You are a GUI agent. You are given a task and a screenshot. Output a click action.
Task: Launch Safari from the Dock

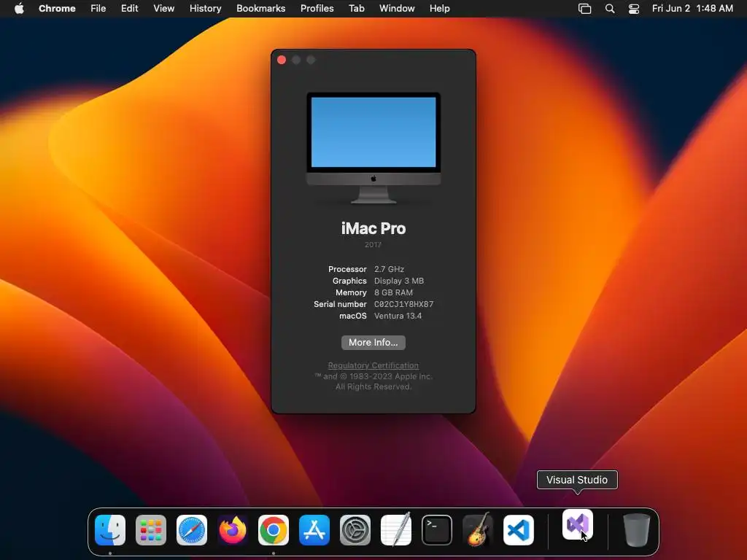192,530
